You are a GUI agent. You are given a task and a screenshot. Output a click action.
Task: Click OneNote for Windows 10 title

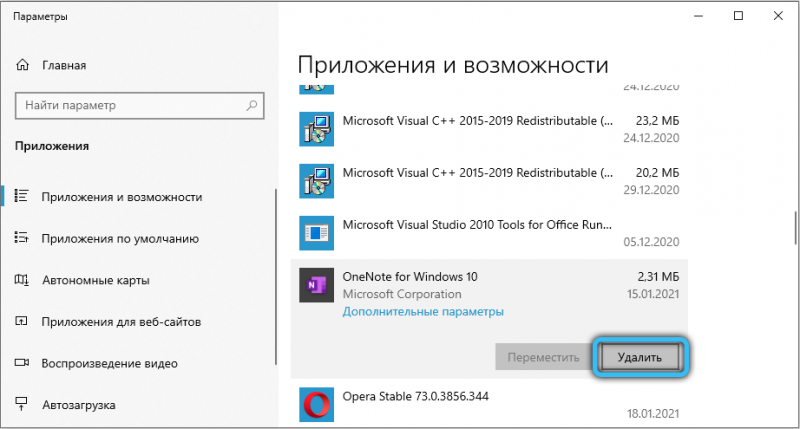click(410, 276)
